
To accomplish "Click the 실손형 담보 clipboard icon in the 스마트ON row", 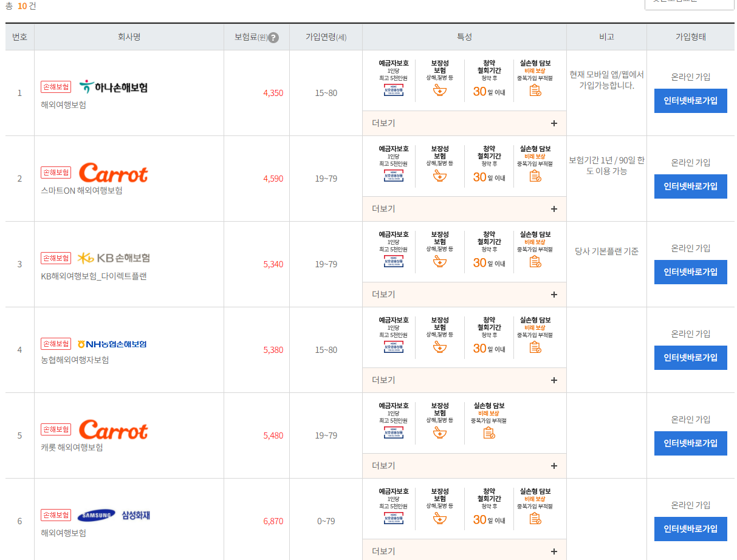I will pos(535,176).
